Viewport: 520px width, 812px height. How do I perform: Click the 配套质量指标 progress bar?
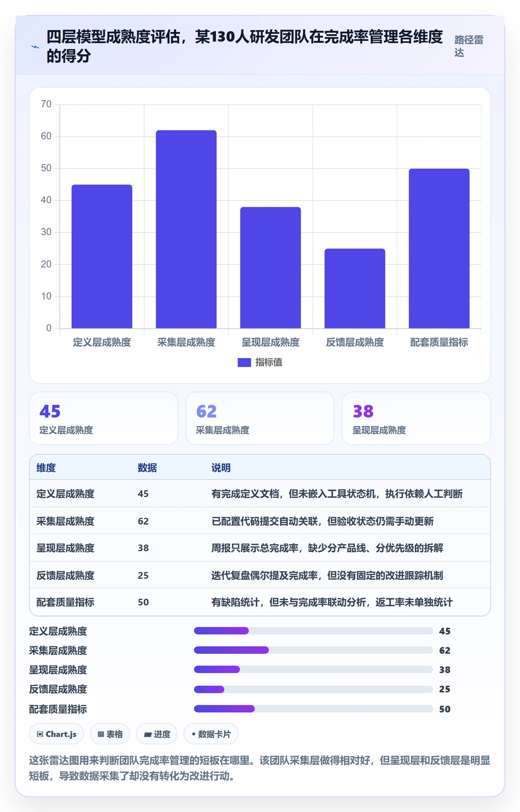(x=313, y=709)
